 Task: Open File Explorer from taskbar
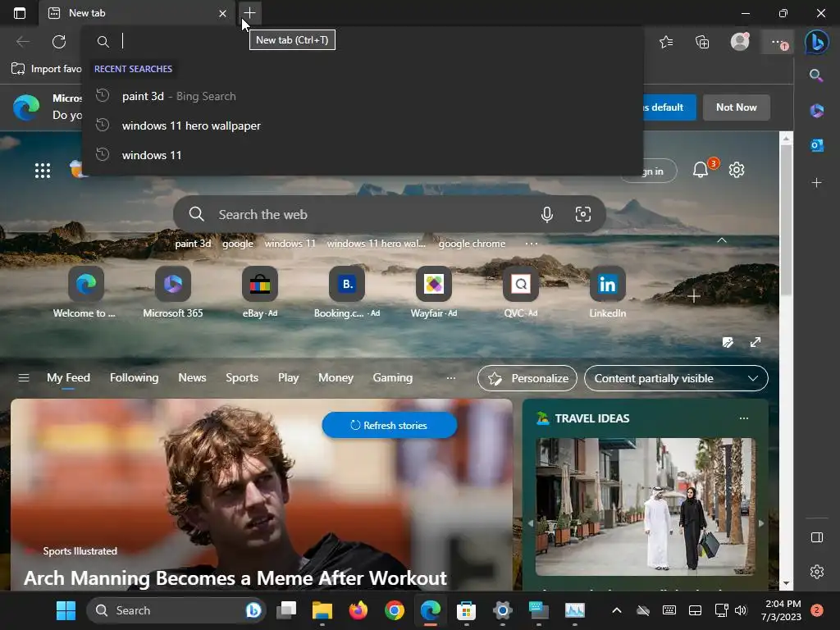322,610
